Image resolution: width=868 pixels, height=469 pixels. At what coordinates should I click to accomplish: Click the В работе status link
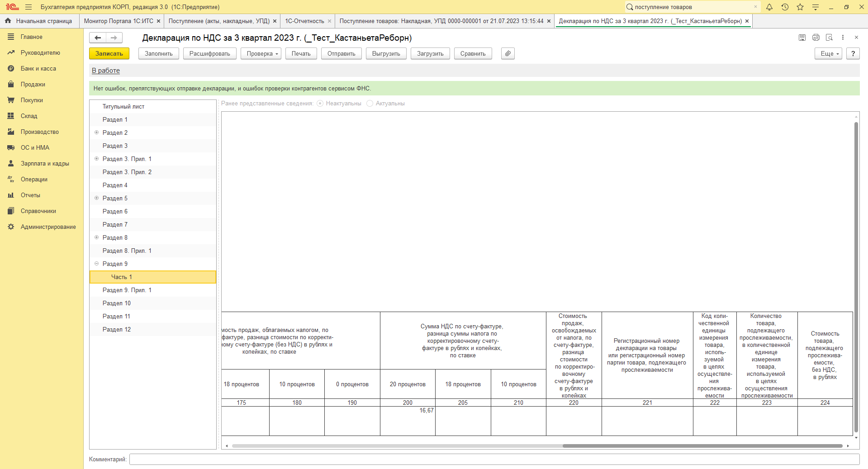click(x=106, y=71)
